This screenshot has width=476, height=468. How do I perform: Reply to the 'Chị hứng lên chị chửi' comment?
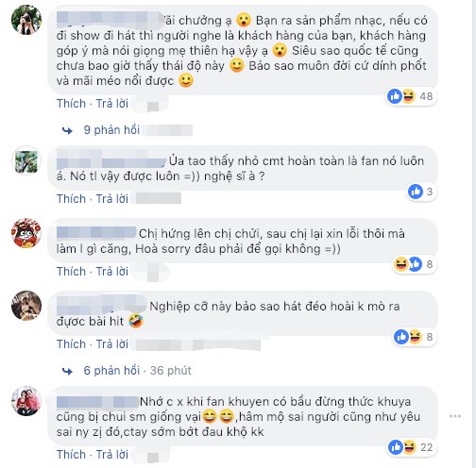(x=112, y=272)
